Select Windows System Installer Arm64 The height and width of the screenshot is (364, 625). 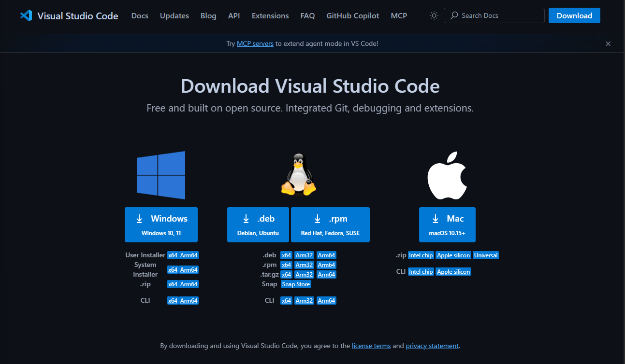(189, 270)
